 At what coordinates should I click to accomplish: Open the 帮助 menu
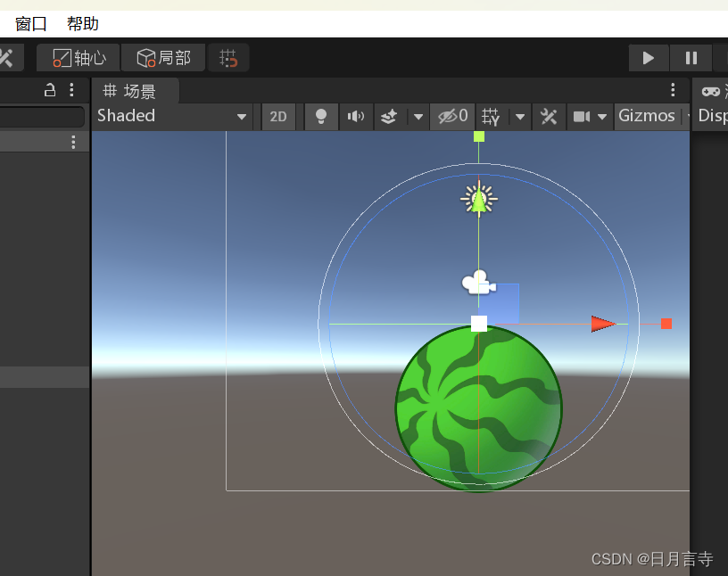pyautogui.click(x=82, y=24)
